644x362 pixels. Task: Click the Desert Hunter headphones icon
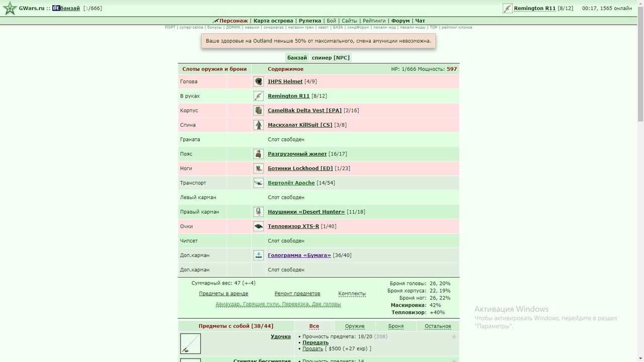point(259,212)
